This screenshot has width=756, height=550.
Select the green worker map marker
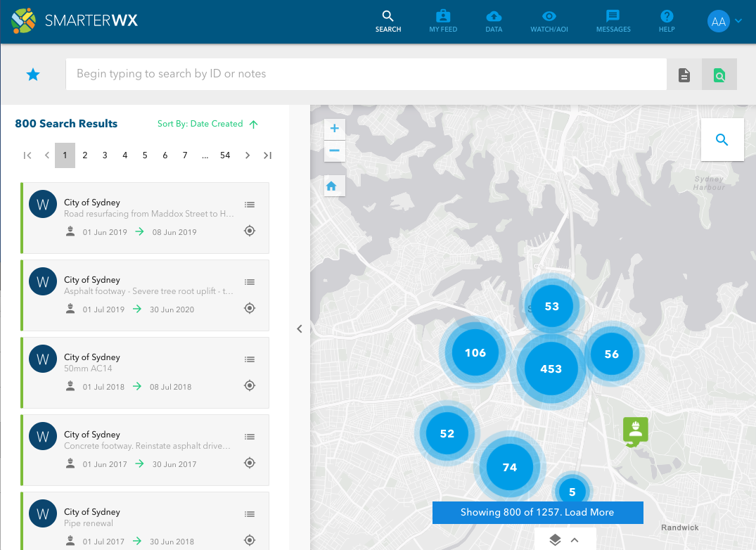[x=636, y=431]
